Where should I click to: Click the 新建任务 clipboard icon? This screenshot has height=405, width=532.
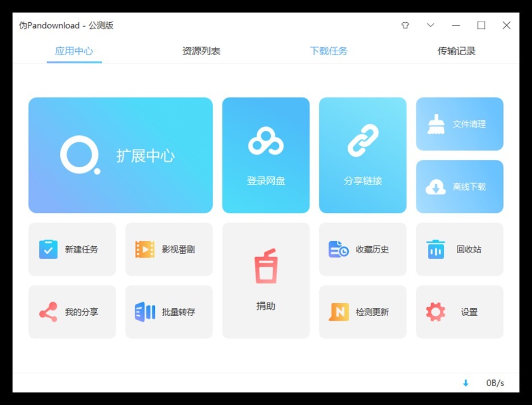(48, 249)
